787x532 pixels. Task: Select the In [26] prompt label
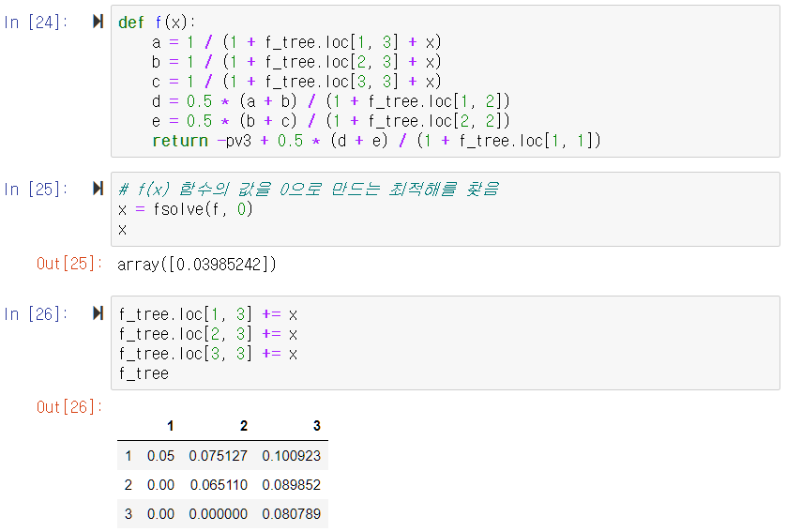36,314
